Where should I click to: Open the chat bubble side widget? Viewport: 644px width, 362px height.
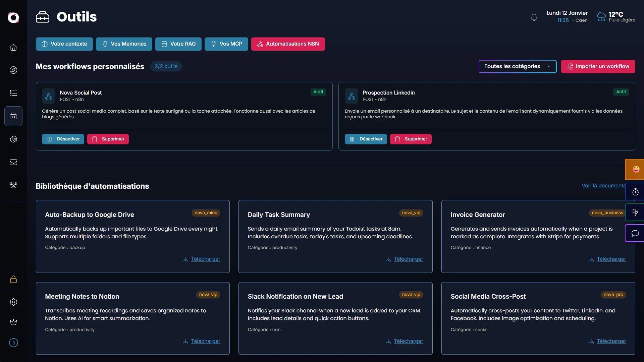[x=635, y=233]
